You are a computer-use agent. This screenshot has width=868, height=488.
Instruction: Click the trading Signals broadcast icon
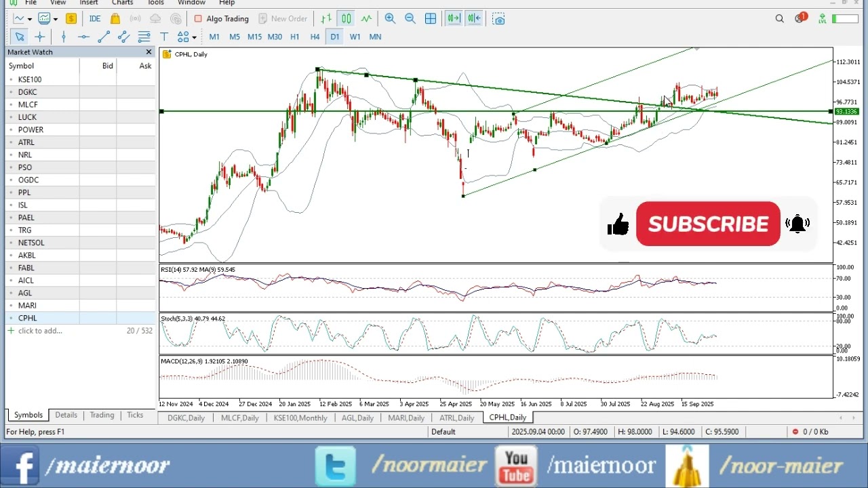[136, 19]
